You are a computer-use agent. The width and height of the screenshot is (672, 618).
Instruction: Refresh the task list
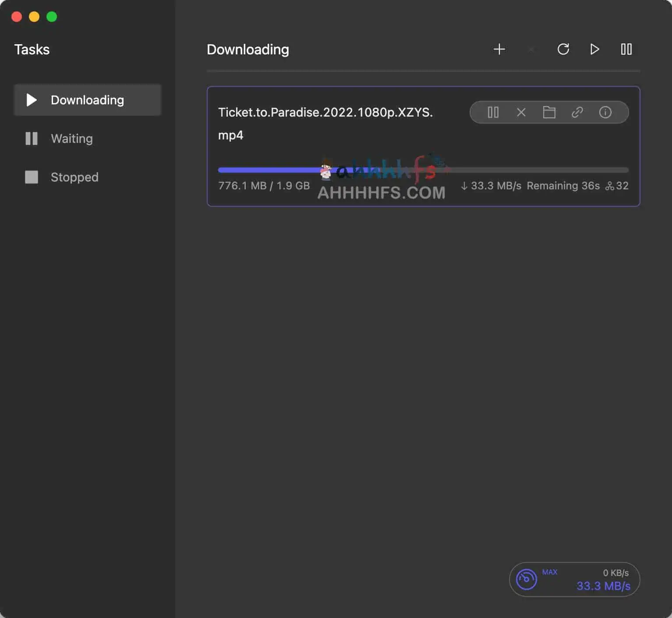click(x=563, y=49)
